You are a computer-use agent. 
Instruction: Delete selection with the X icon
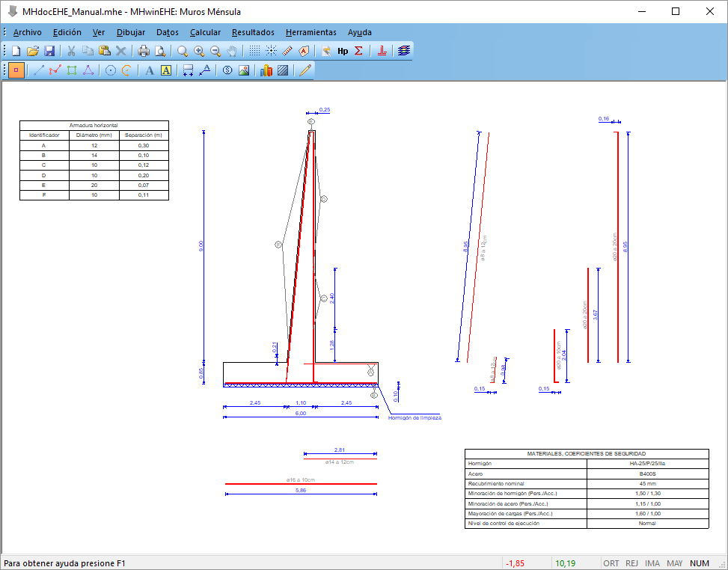pos(120,51)
